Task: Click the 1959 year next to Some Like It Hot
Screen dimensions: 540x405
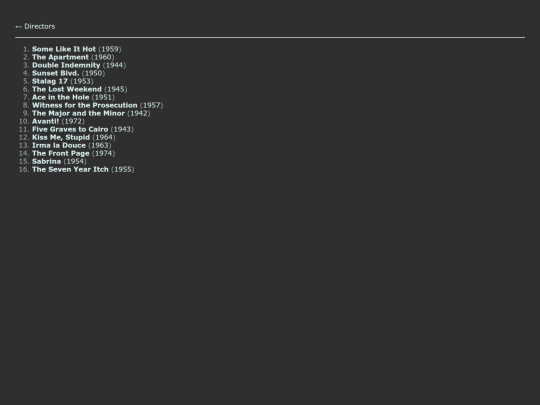Action: point(110,49)
